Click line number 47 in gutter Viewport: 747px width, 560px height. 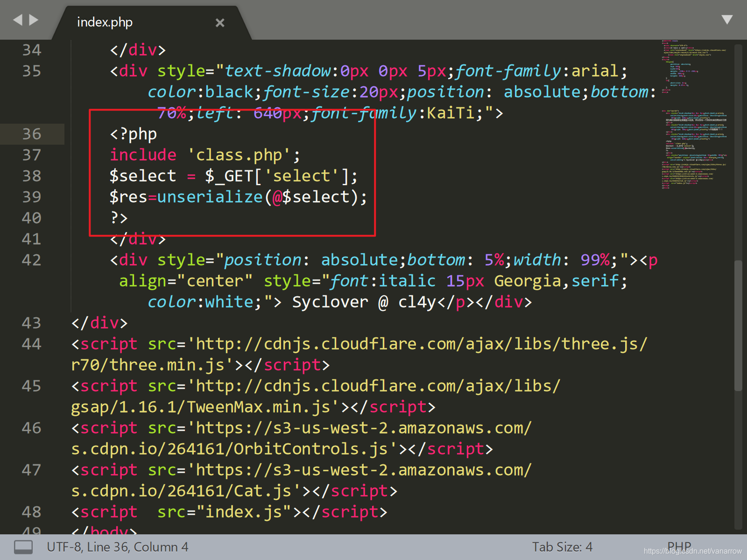pos(32,470)
